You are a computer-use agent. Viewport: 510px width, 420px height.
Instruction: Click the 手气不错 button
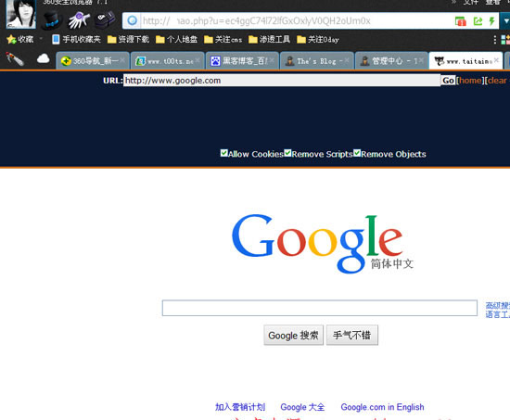(352, 335)
